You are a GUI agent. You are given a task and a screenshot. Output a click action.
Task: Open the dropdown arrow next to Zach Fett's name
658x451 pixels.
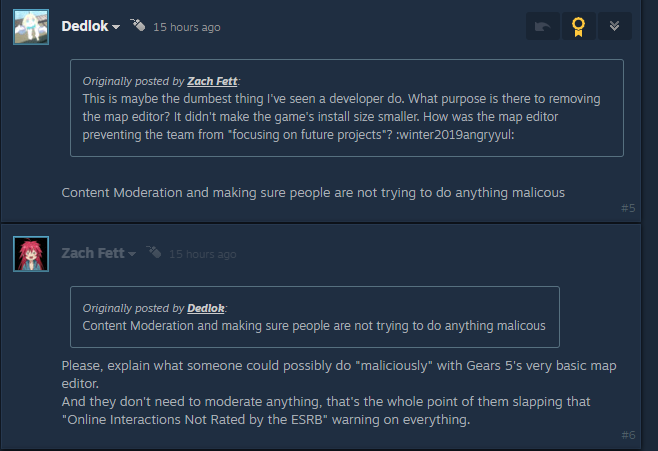(132, 254)
